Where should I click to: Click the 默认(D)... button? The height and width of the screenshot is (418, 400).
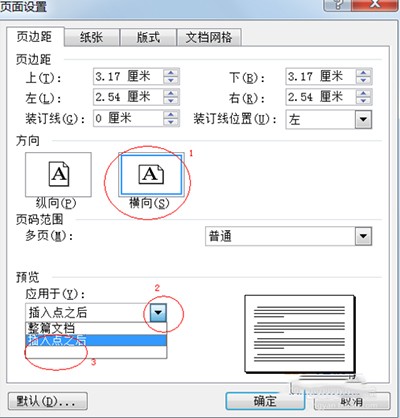(x=47, y=401)
